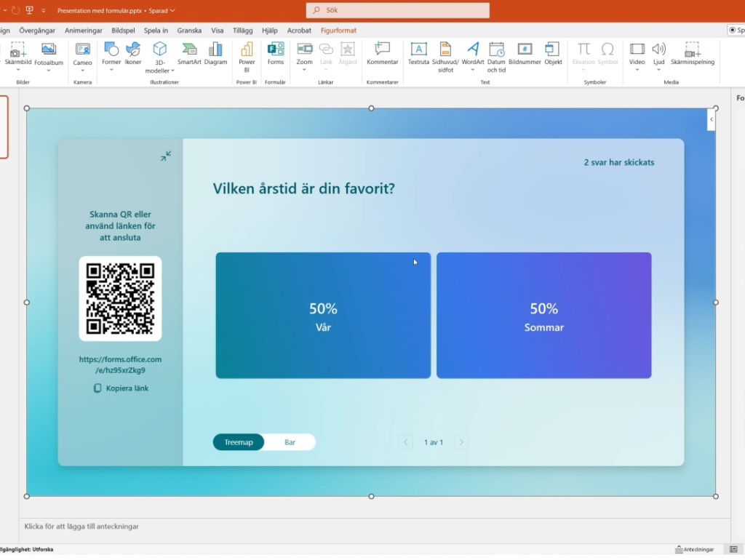Viewport: 745px width, 560px height.
Task: Expand the Ljud dropdown arrow
Action: (658, 71)
